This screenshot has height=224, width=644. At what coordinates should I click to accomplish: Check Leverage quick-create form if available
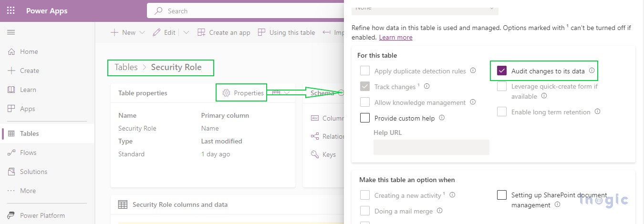502,86
